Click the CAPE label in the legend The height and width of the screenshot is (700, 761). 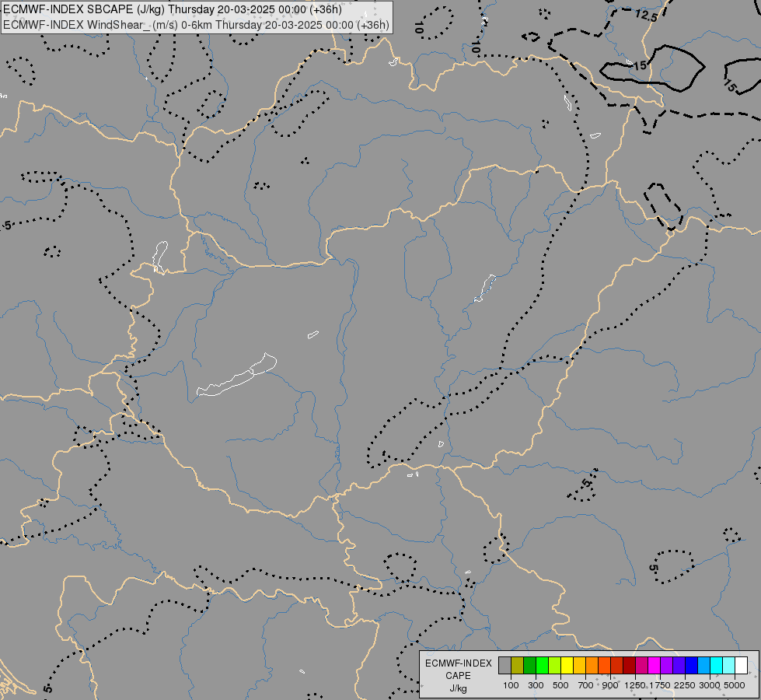coord(458,676)
